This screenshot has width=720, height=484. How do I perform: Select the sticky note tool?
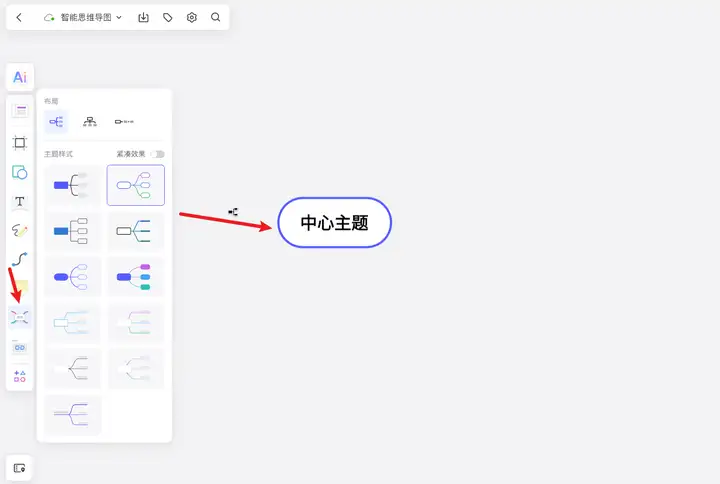pyautogui.click(x=21, y=287)
